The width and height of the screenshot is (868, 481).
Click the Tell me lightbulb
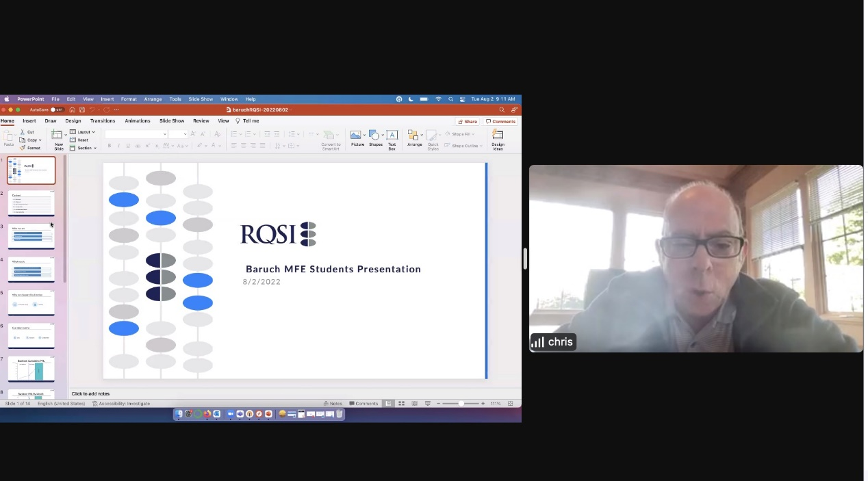[238, 121]
